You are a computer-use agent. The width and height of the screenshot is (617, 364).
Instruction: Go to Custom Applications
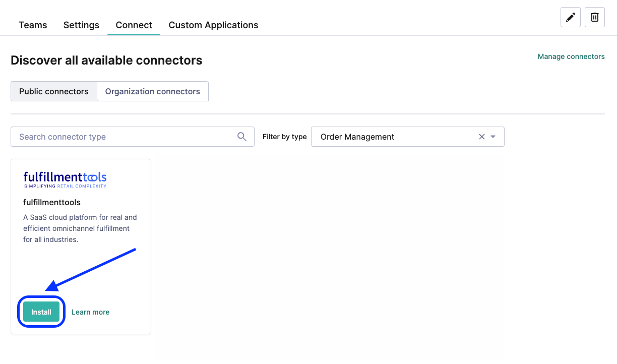click(213, 25)
